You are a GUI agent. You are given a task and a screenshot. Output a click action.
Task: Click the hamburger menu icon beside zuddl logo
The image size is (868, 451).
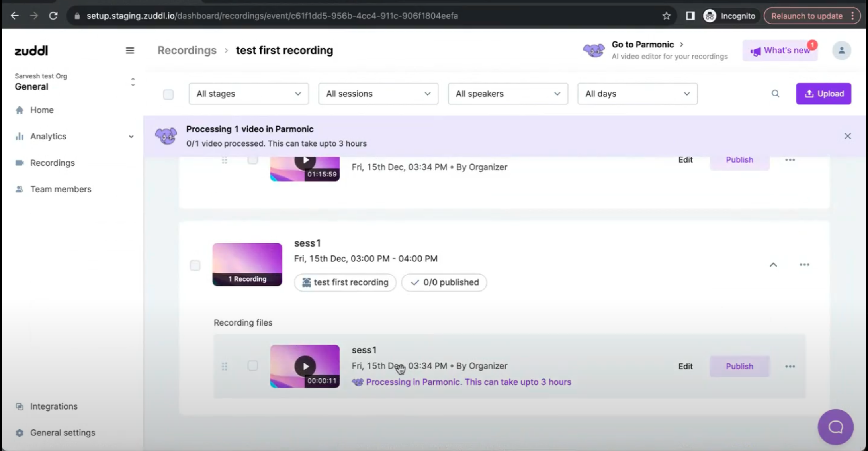tap(130, 51)
